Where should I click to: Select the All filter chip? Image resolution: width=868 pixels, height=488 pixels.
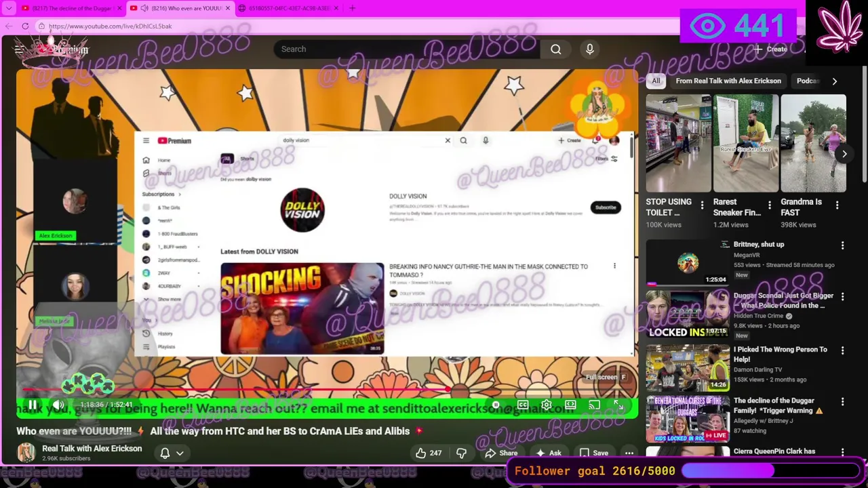click(656, 81)
